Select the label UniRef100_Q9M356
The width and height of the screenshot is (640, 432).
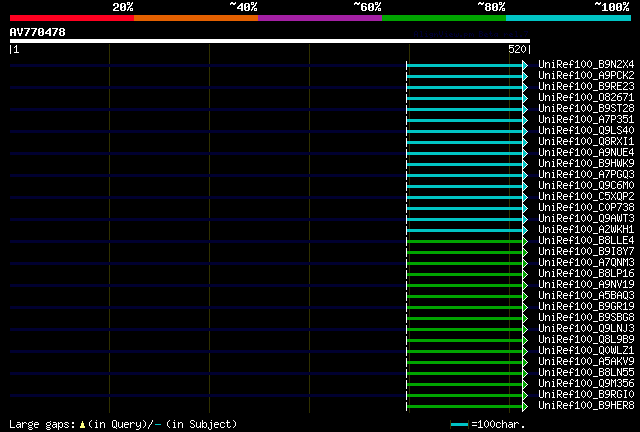point(586,384)
